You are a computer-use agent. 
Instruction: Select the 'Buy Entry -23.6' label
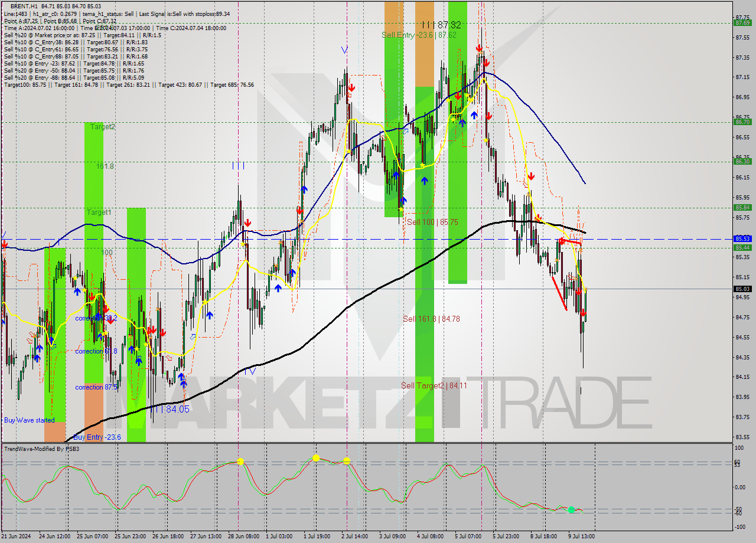click(97, 437)
